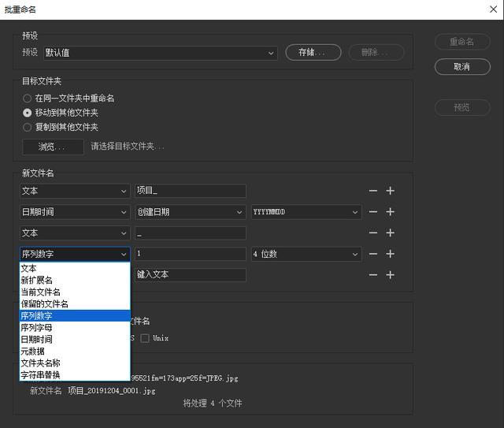Choose 日期时间 from the dropdown list
Screen dimensions: 504x428
pos(75,339)
